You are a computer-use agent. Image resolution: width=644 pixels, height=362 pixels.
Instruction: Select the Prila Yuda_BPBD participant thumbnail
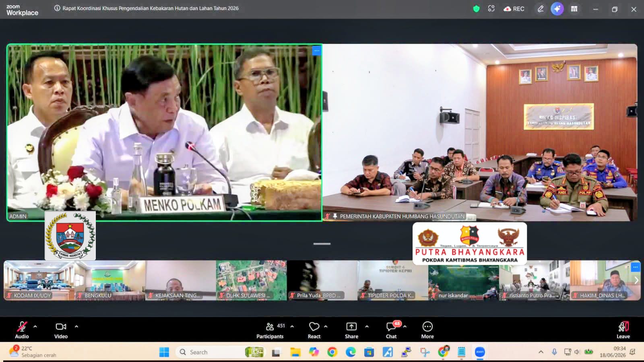point(322,280)
